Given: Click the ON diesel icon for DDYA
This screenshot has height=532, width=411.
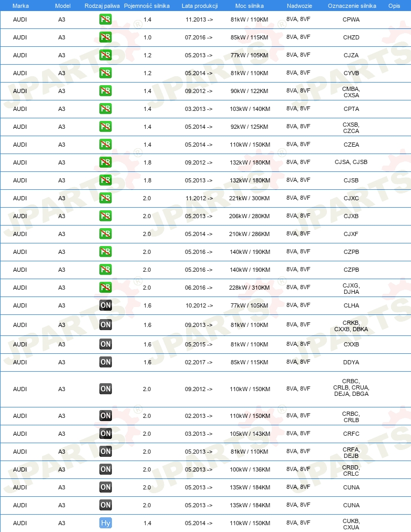Looking at the screenshot, I should click(106, 362).
